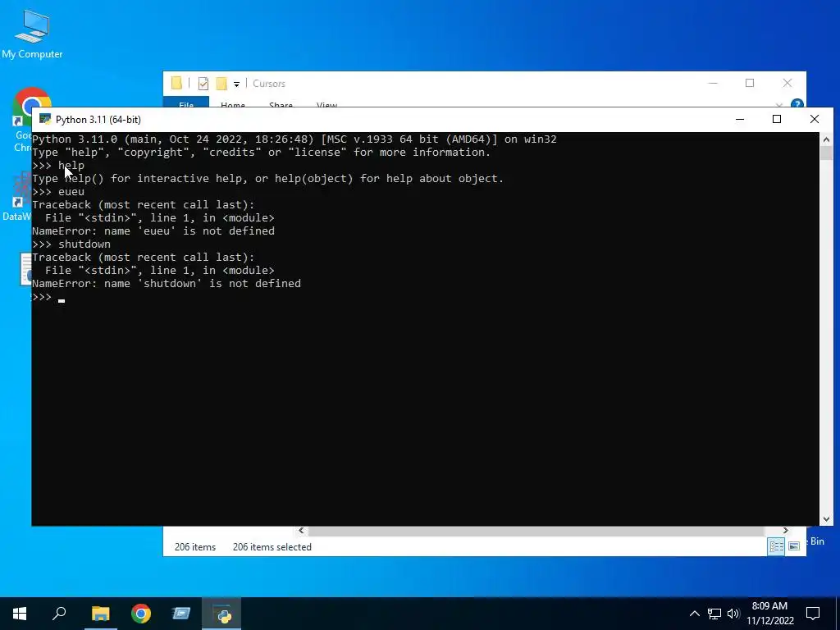Open View ribbon tab in Cursors window
Viewport: 840px width, 630px height.
coord(326,104)
